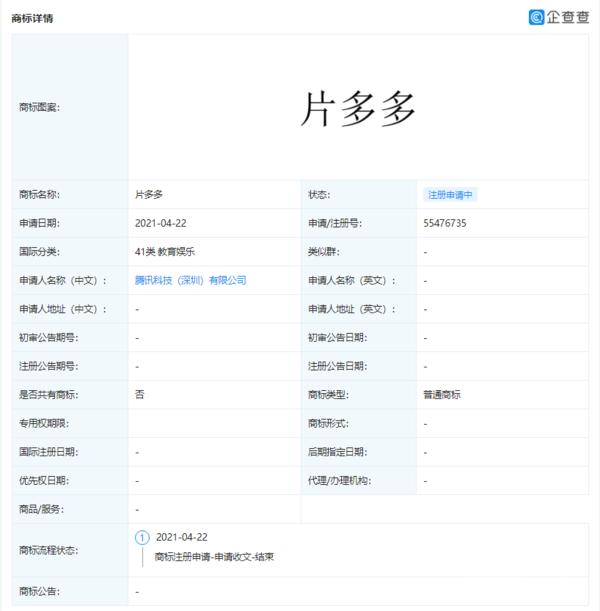The image size is (600, 611).
Task: Click the 否 shared trademark value
Action: [139, 395]
